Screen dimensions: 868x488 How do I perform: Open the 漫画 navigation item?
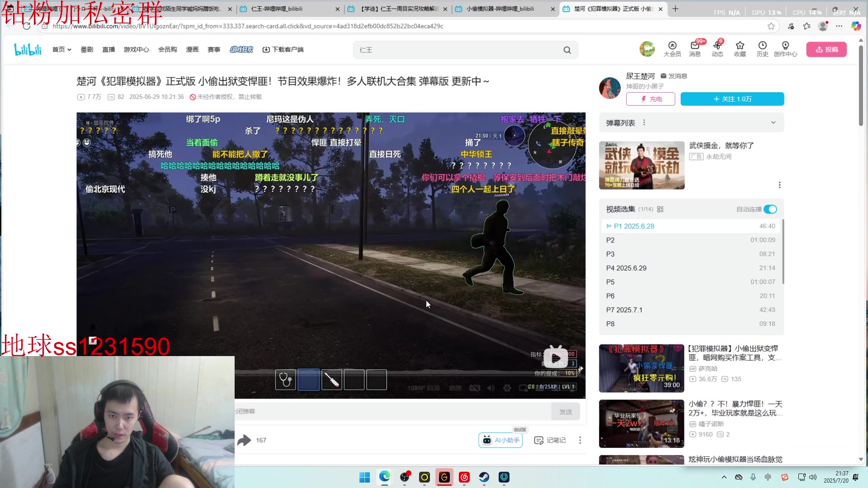point(192,49)
